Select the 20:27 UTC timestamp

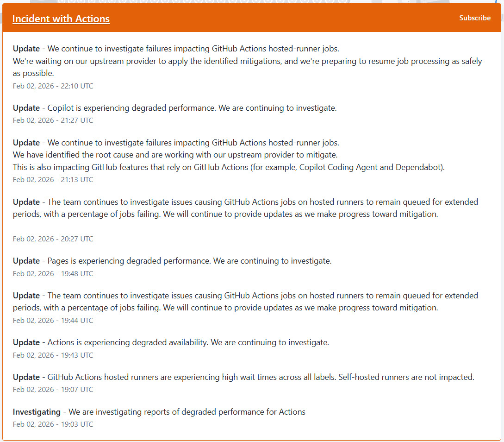click(x=53, y=239)
